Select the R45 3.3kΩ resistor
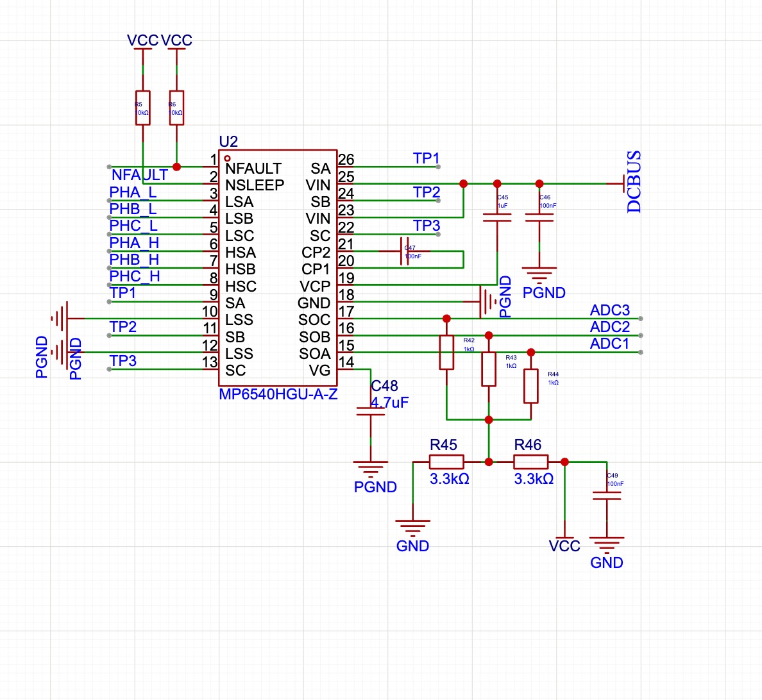This screenshot has width=762, height=700. click(x=446, y=462)
